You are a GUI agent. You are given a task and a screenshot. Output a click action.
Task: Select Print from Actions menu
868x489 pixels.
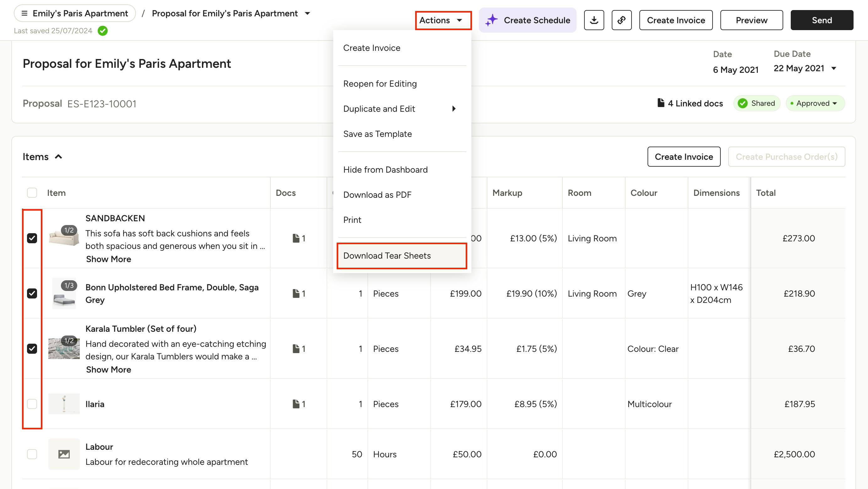tap(402, 220)
